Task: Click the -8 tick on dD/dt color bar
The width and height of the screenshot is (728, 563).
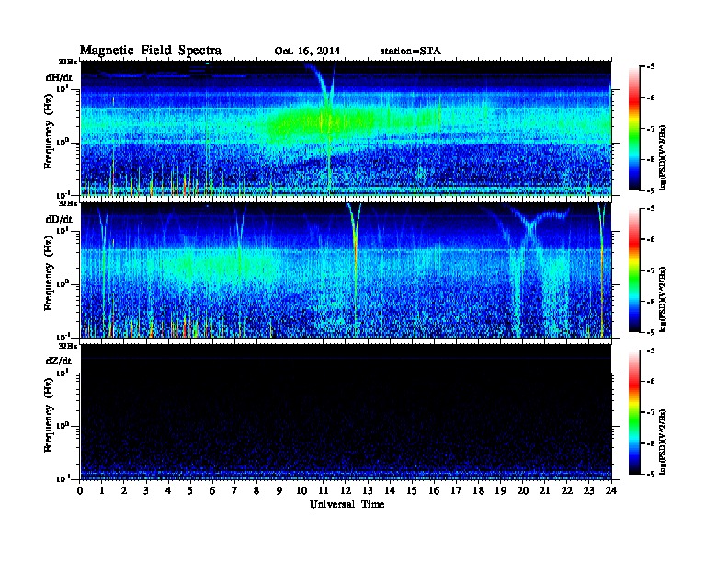Action: (651, 301)
